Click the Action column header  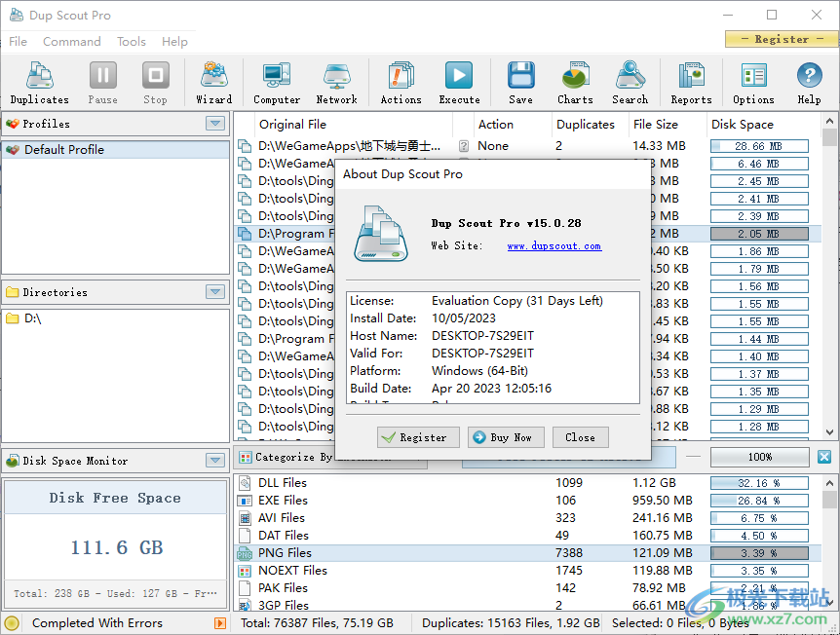513,125
